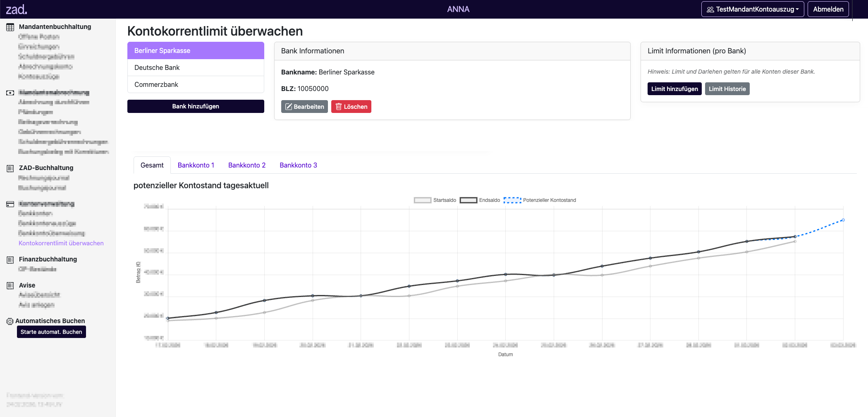
Task: Click last potential balance point on chart
Action: (x=843, y=220)
